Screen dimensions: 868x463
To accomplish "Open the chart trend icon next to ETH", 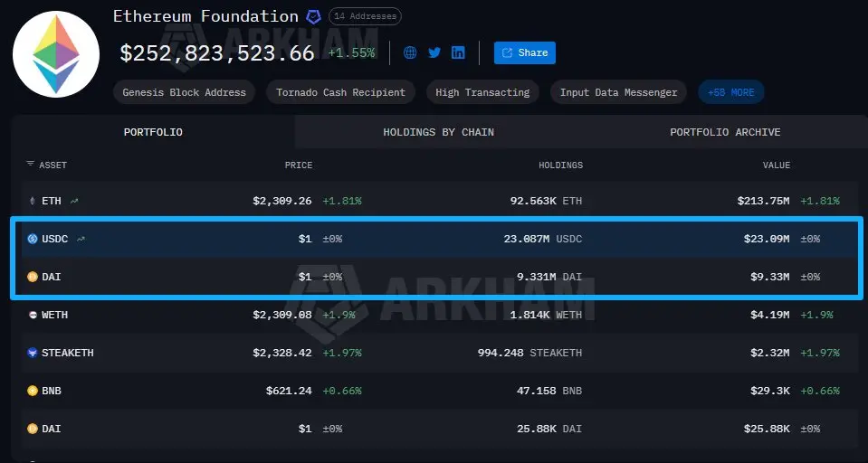I will coord(74,202).
